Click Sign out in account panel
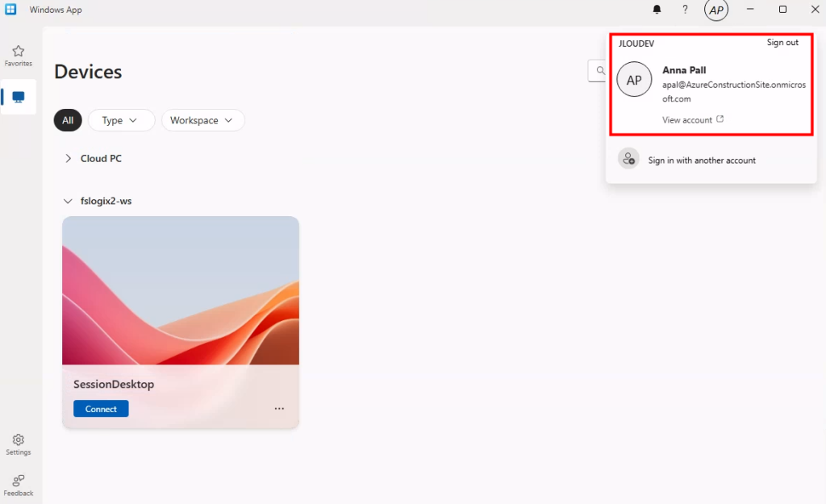This screenshot has height=504, width=826. pos(782,43)
